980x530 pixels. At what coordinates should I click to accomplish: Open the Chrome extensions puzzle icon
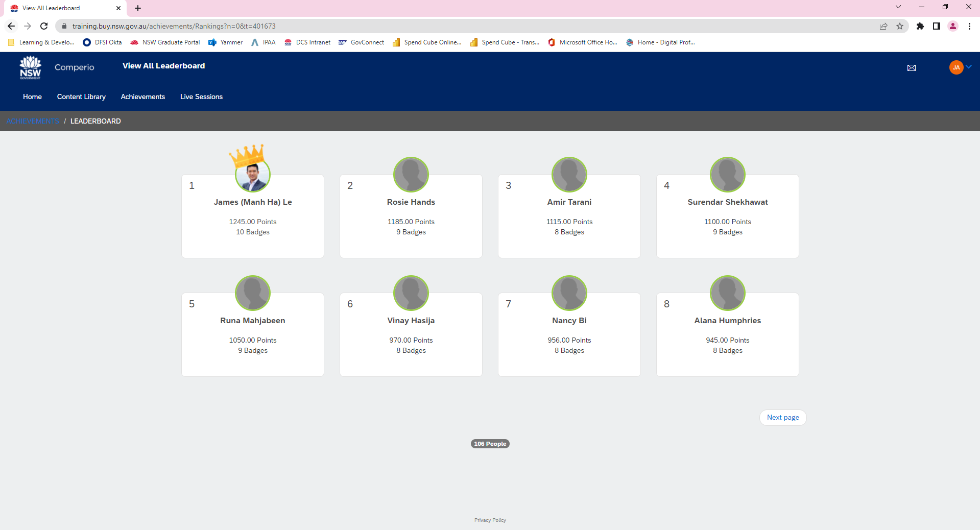[x=920, y=26]
